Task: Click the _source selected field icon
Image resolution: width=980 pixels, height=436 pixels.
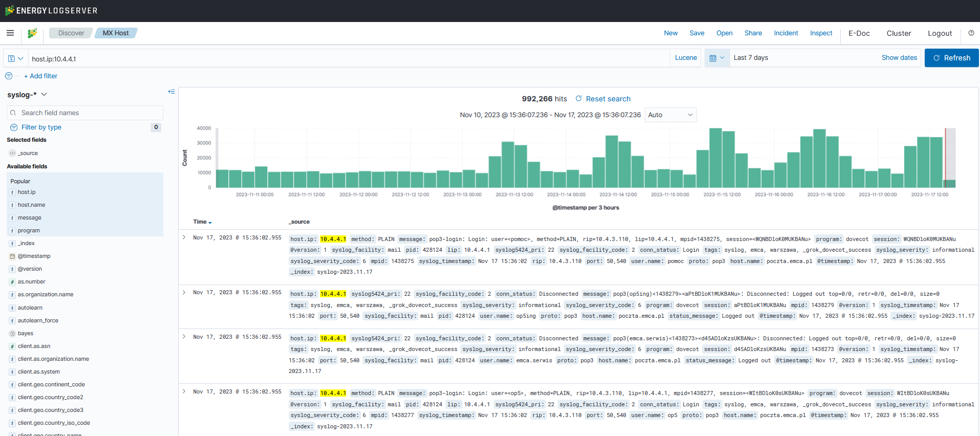Action: pyautogui.click(x=12, y=153)
